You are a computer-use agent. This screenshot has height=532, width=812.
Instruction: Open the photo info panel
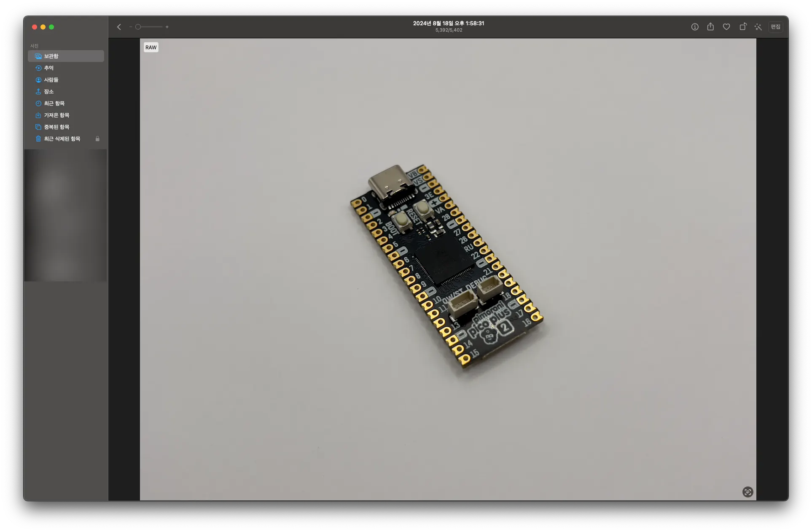[x=695, y=27]
